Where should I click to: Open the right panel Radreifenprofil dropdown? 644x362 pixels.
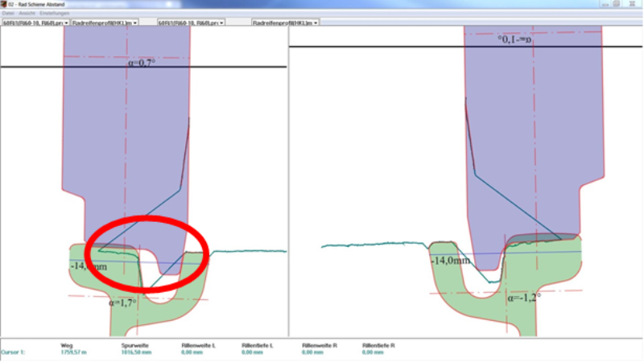point(286,23)
